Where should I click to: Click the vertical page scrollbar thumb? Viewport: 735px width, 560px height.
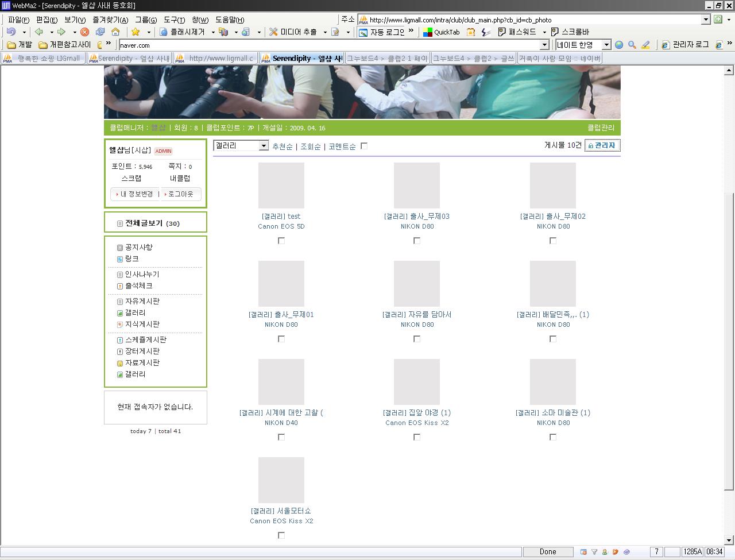pos(729,342)
